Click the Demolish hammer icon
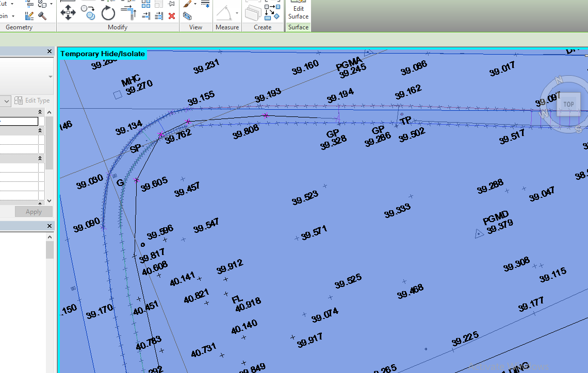Viewport: 588px width, 373px height. coord(42,16)
